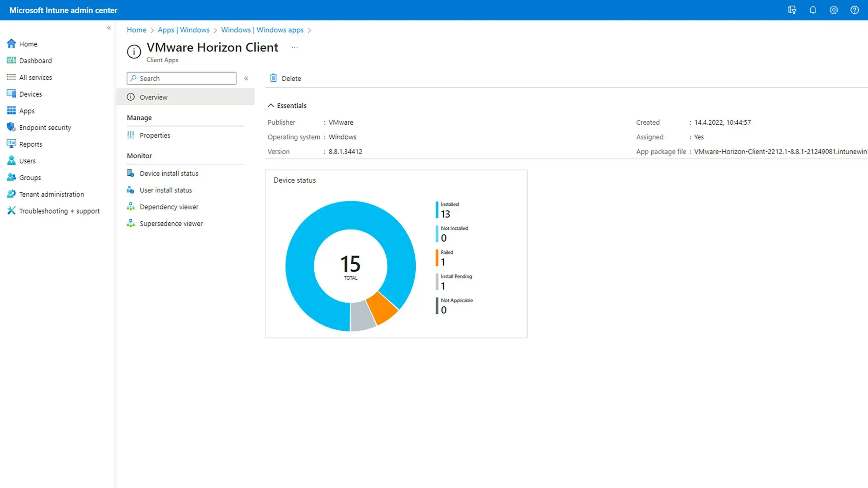Image resolution: width=868 pixels, height=488 pixels.
Task: Select the Overview menu item
Action: click(185, 97)
